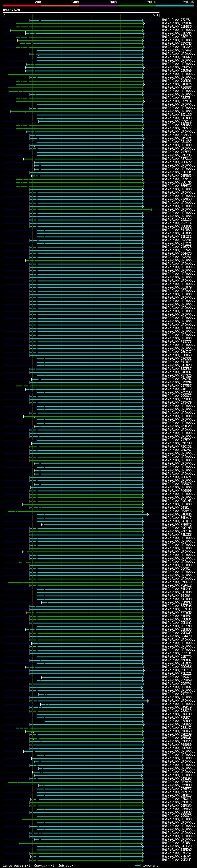Click the green ~80% legend bar
Image resolution: width=197 pixels, height=868 pixels.
click(137, 6)
